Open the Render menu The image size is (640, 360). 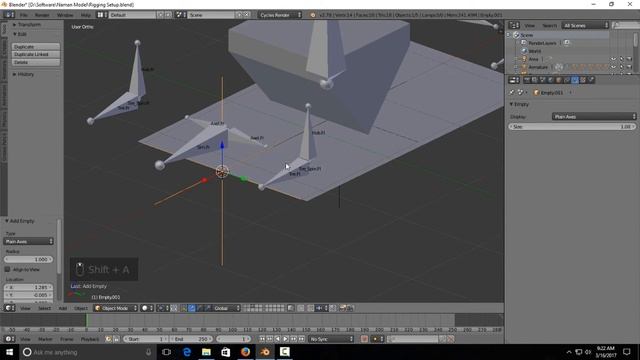42,15
